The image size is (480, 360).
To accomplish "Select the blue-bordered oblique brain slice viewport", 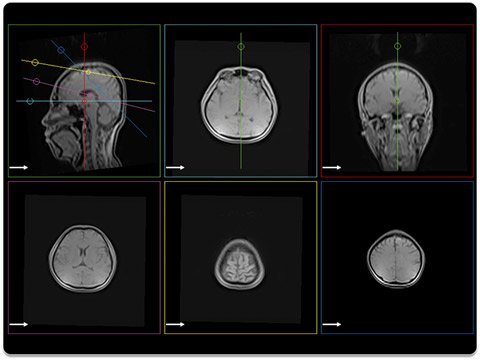I will (397, 257).
